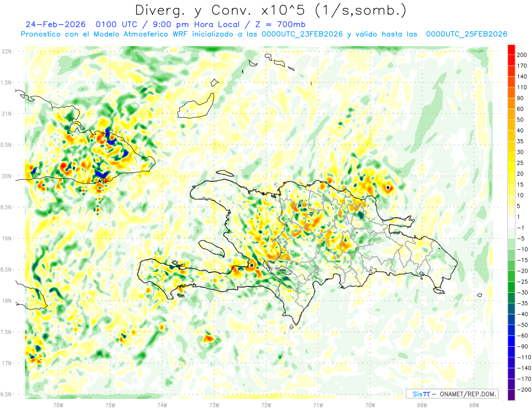
Task: Click the '71W' longitude label
Action: tap(318, 405)
